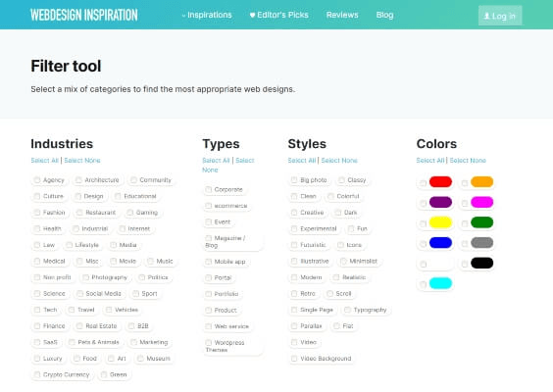Check the Agency industry checkbox
Viewport: 553px width, 392px height.
click(x=37, y=180)
